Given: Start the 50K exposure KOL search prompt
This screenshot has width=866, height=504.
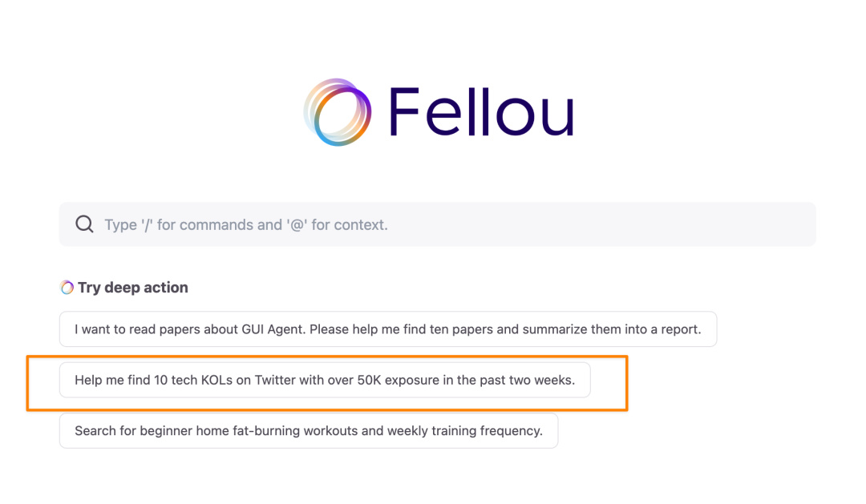Looking at the screenshot, I should click(x=324, y=380).
